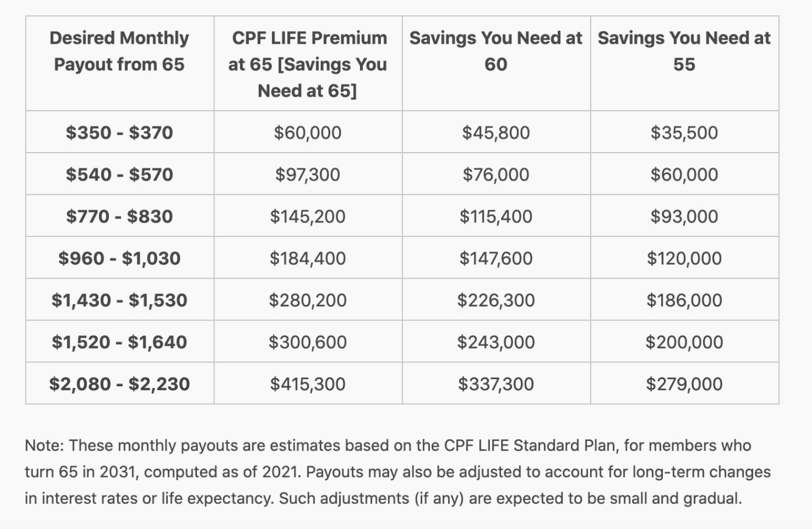Screen dimensions: 812x529
Task: Click the $35,500 savings at 55 cell
Action: point(684,132)
